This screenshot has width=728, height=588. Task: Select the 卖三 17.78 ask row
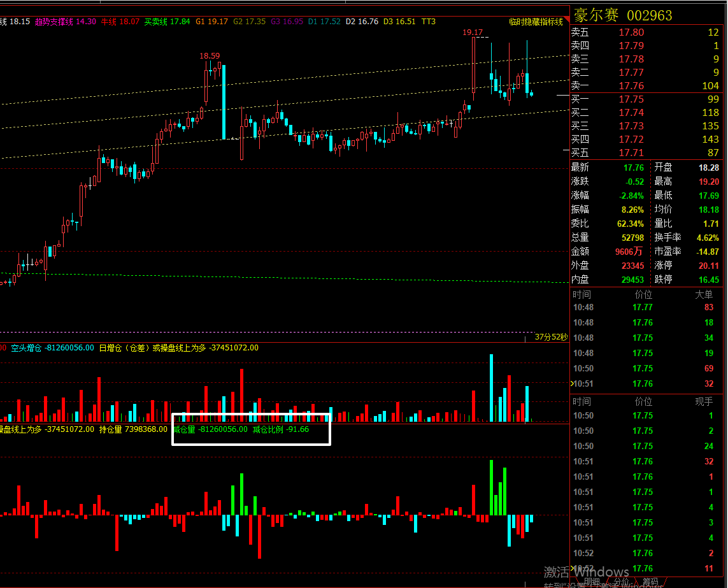[645, 59]
